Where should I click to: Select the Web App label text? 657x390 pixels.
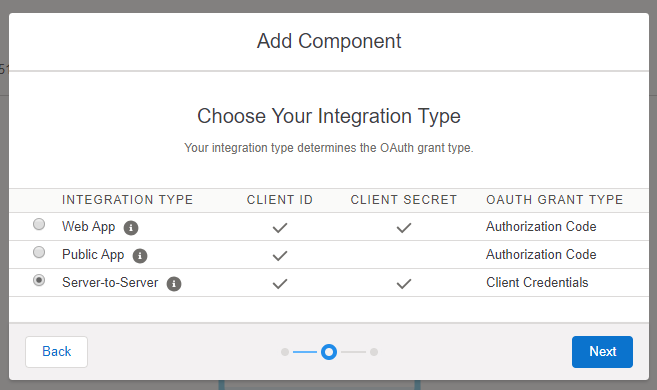tap(88, 227)
